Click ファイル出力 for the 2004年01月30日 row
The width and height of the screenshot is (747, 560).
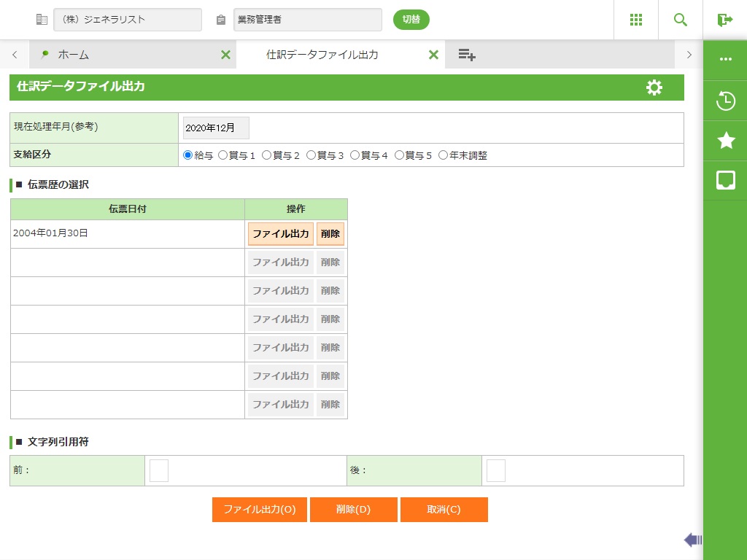(281, 234)
